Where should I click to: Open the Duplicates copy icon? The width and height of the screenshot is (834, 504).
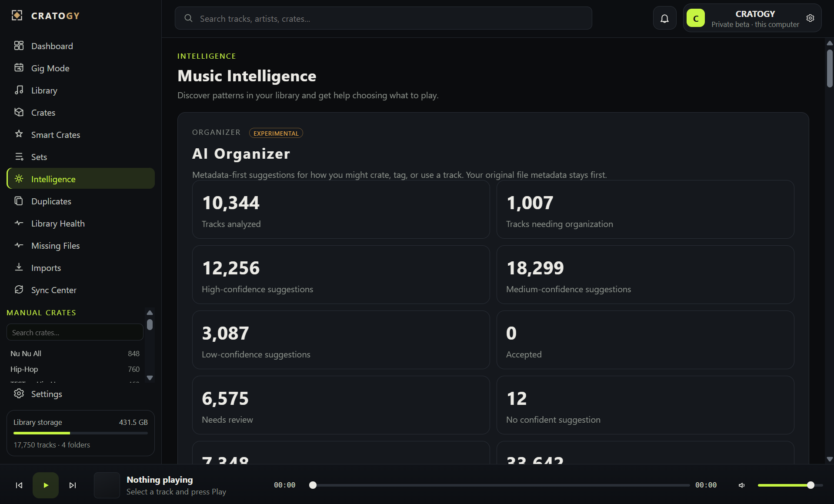click(19, 201)
